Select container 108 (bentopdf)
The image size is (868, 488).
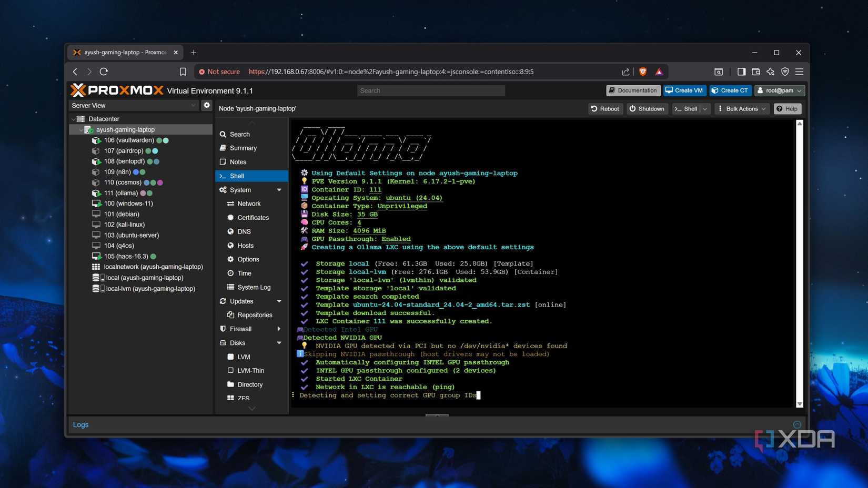pos(124,161)
